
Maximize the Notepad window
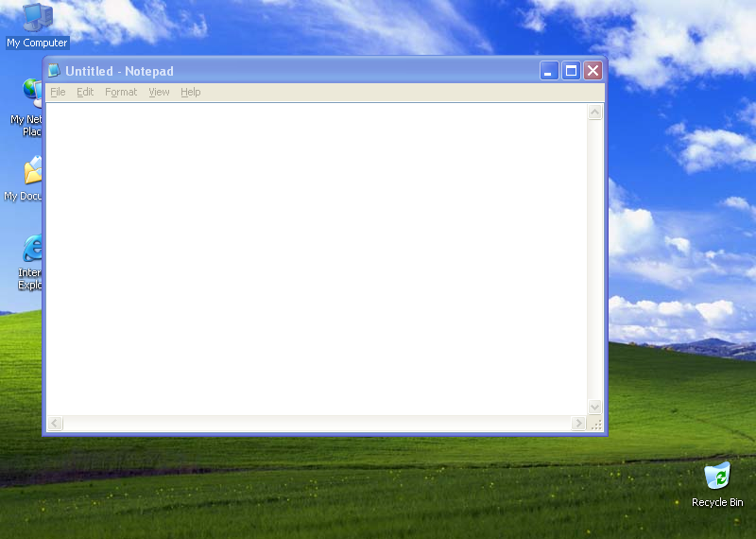[571, 71]
